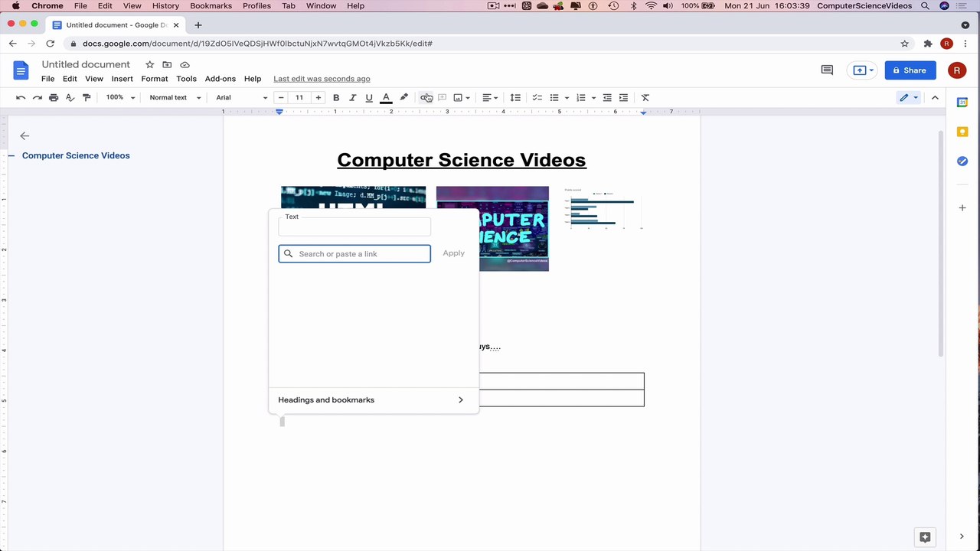This screenshot has width=980, height=551.
Task: Open a new Chrome tab
Action: [x=198, y=24]
